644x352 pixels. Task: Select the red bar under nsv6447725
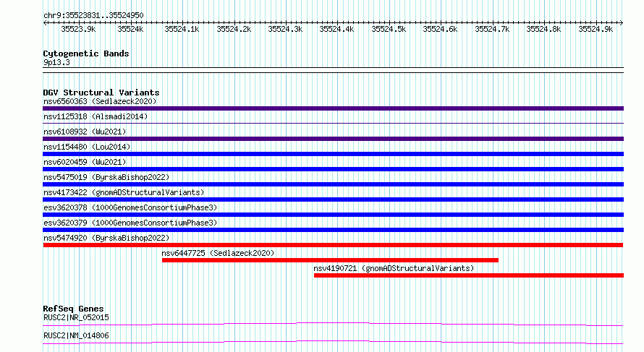click(x=330, y=260)
